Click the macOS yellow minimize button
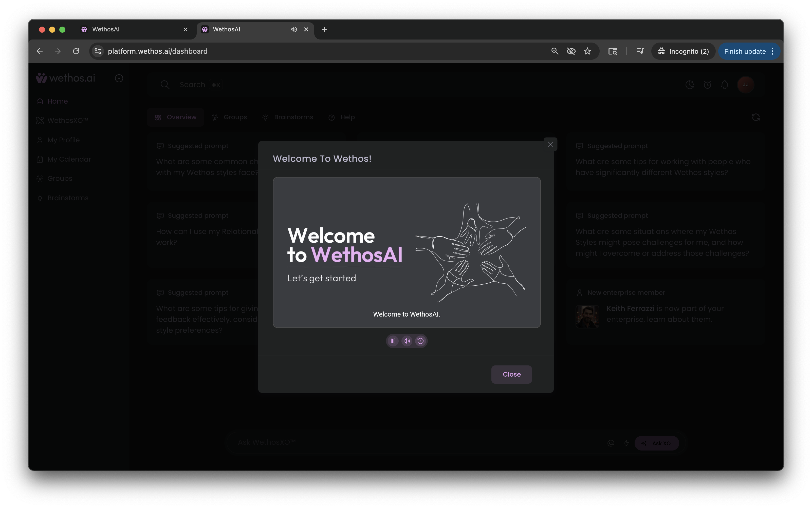This screenshot has width=812, height=508. tap(52, 30)
